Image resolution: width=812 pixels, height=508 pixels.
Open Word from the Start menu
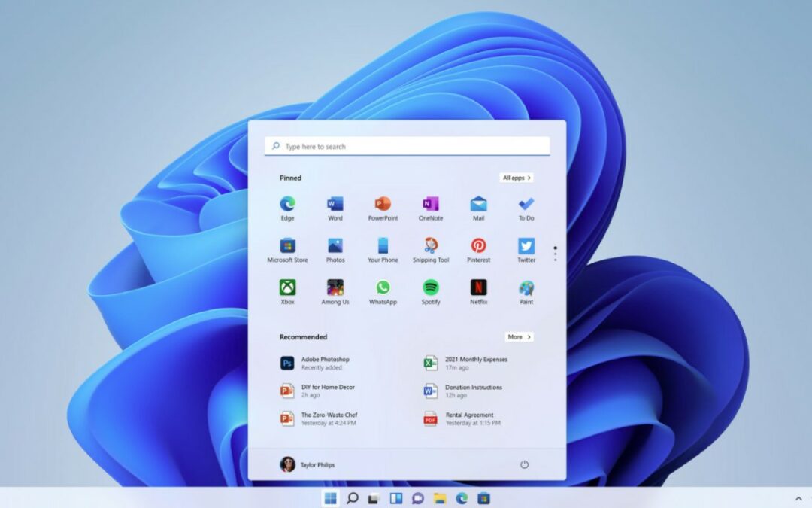(335, 204)
